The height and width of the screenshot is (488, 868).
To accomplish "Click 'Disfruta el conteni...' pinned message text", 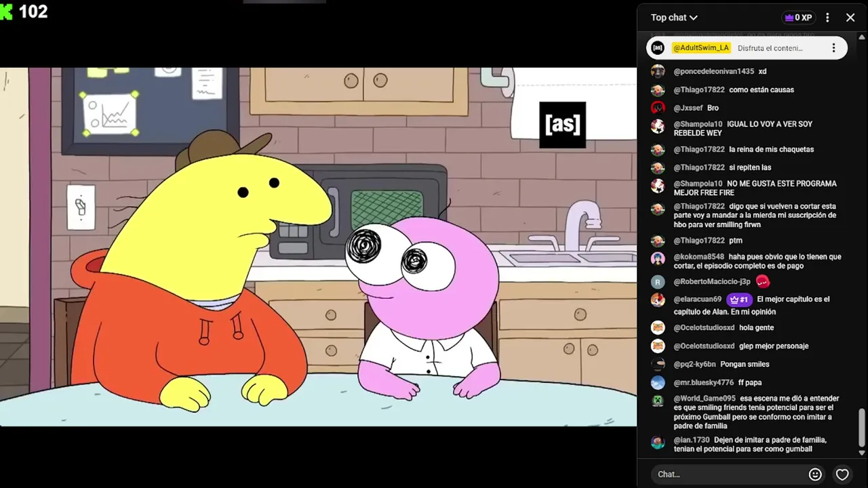I will coord(770,48).
